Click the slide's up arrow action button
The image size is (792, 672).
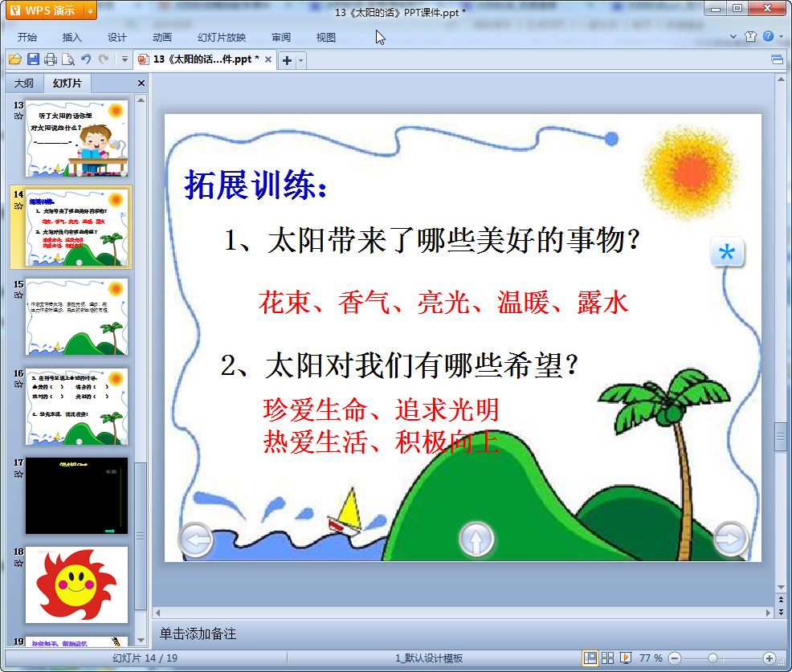coord(476,540)
